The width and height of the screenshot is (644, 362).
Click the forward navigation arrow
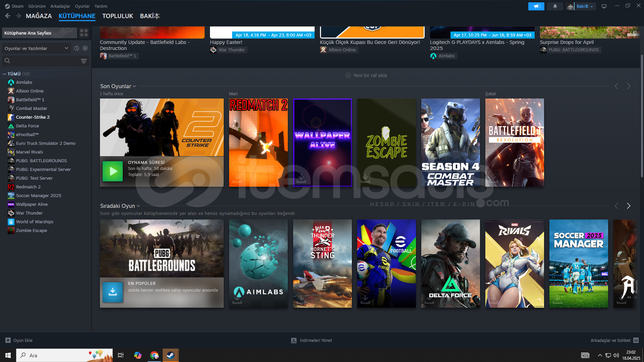(x=18, y=16)
